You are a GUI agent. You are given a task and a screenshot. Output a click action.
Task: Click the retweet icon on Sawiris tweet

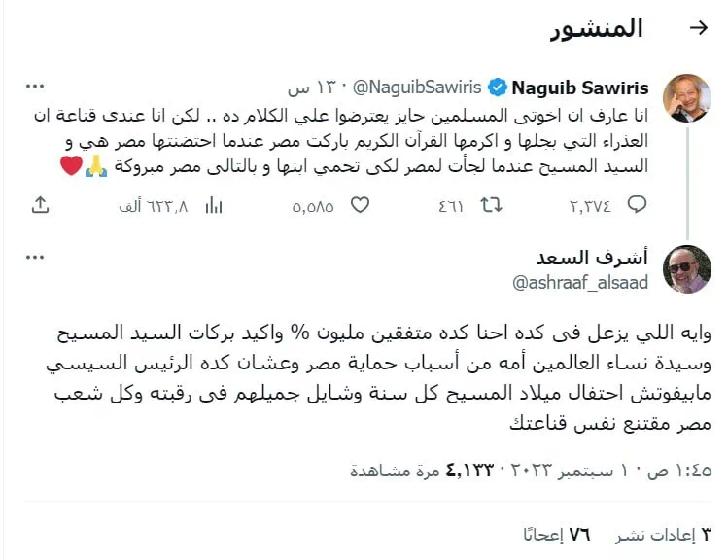(x=491, y=205)
